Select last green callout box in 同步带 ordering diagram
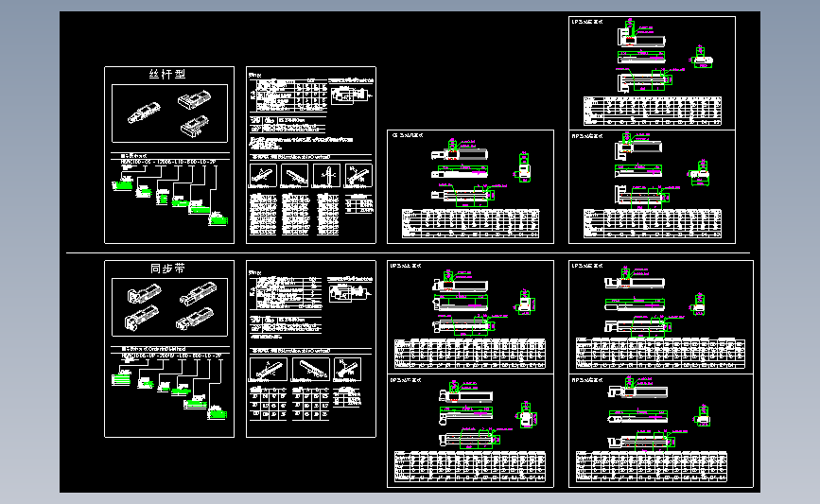This screenshot has height=504, width=820. click(217, 414)
